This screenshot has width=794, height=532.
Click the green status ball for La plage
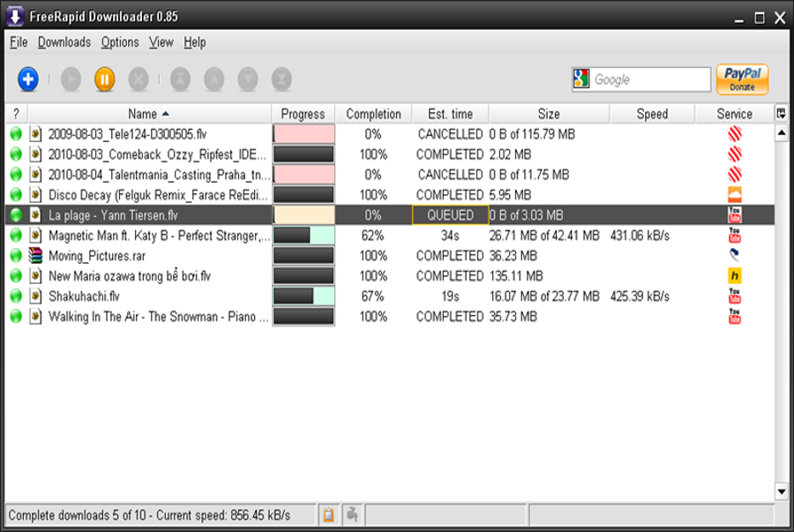point(16,215)
